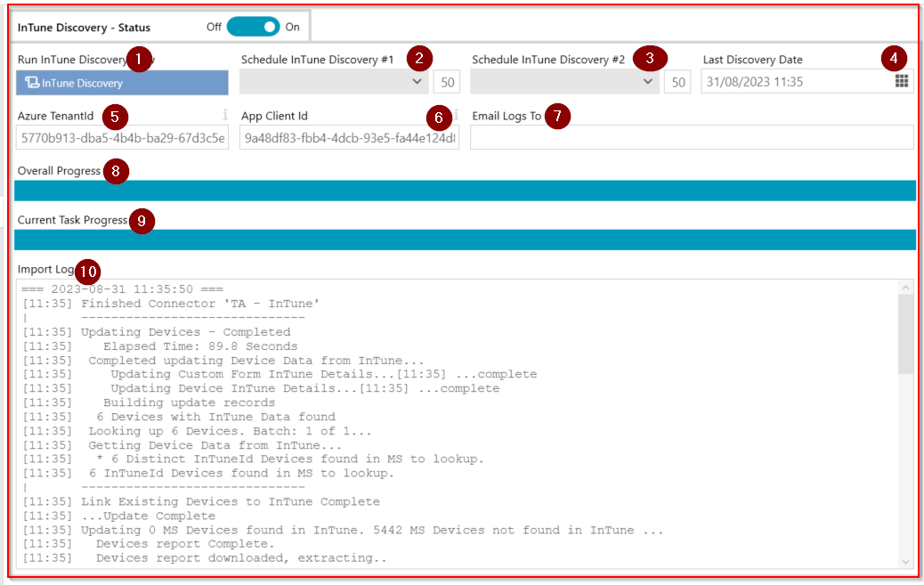924x585 pixels.
Task: Click the info icon next to Azure TenantId
Action: click(225, 114)
